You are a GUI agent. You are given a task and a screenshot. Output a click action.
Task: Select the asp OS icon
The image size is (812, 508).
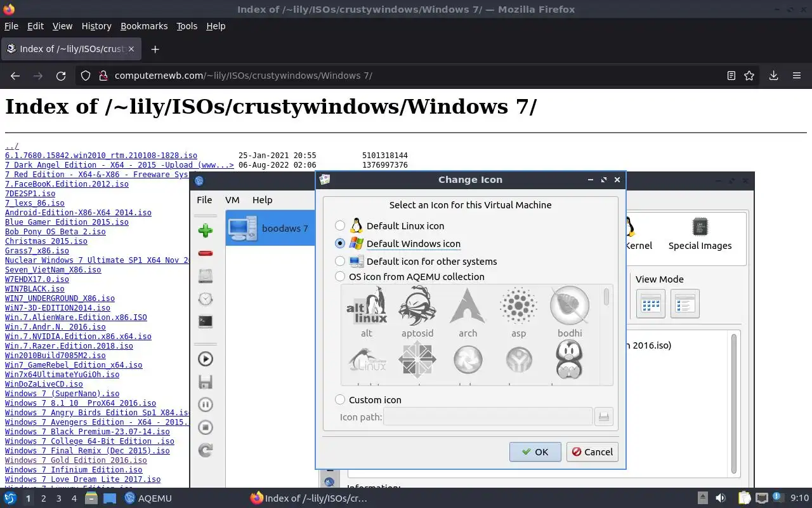[x=519, y=312]
